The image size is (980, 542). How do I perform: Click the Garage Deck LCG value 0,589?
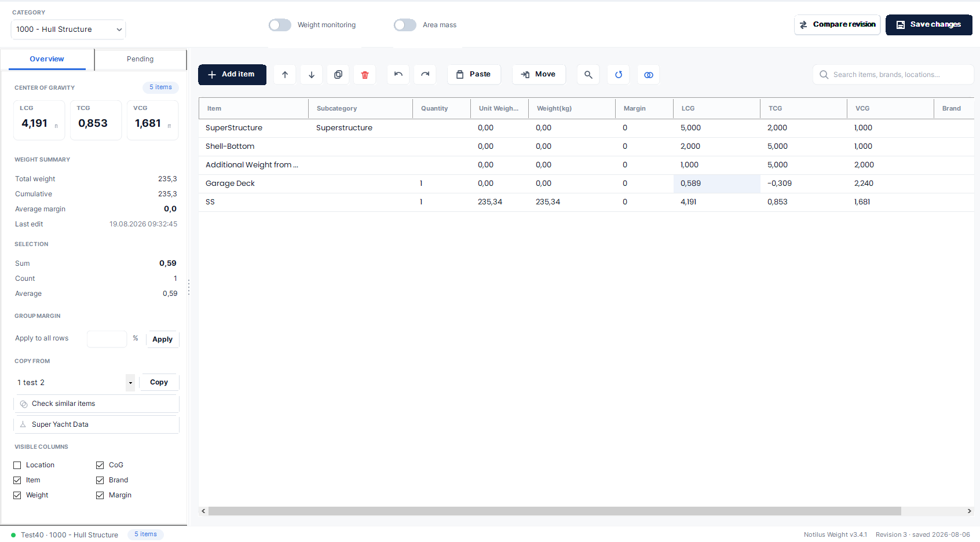pos(716,184)
